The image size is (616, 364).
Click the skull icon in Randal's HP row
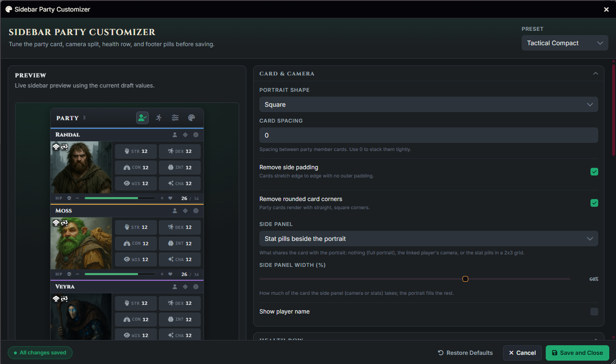(x=69, y=198)
